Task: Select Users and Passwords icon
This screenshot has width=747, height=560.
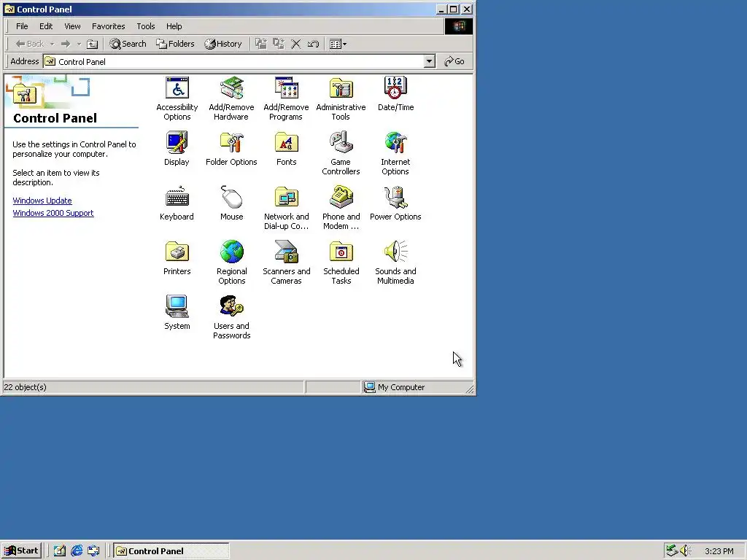Action: click(231, 318)
